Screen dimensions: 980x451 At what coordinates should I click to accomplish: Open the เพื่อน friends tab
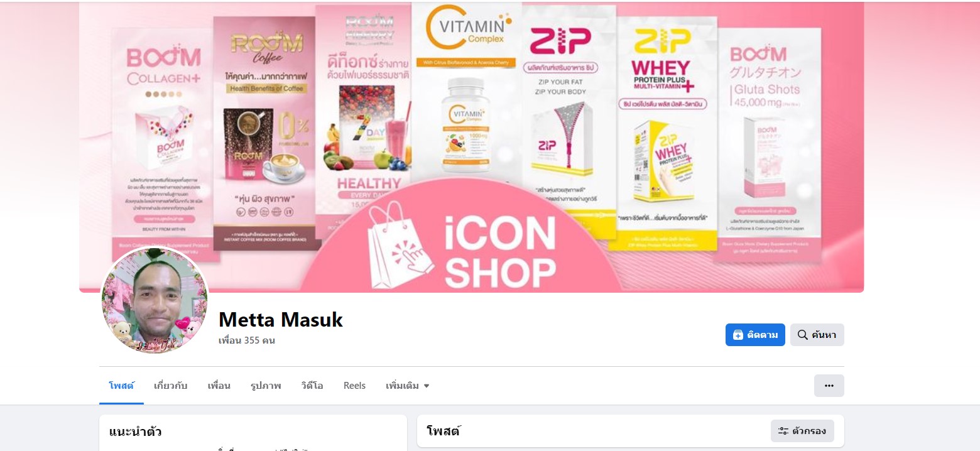coord(219,386)
